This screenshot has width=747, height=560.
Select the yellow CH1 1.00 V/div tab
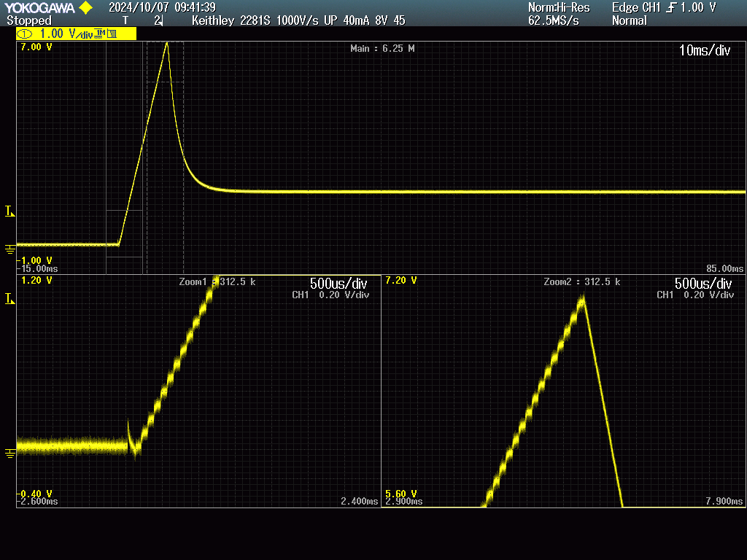pyautogui.click(x=77, y=34)
